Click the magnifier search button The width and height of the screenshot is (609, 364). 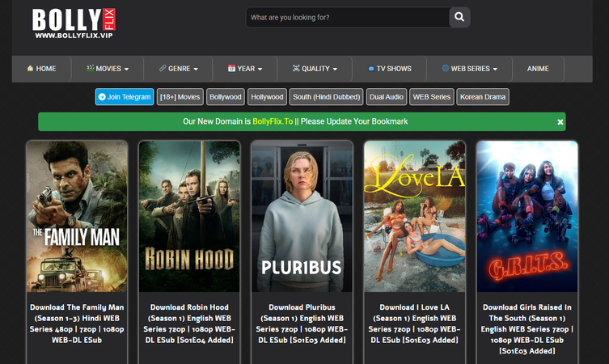click(459, 17)
